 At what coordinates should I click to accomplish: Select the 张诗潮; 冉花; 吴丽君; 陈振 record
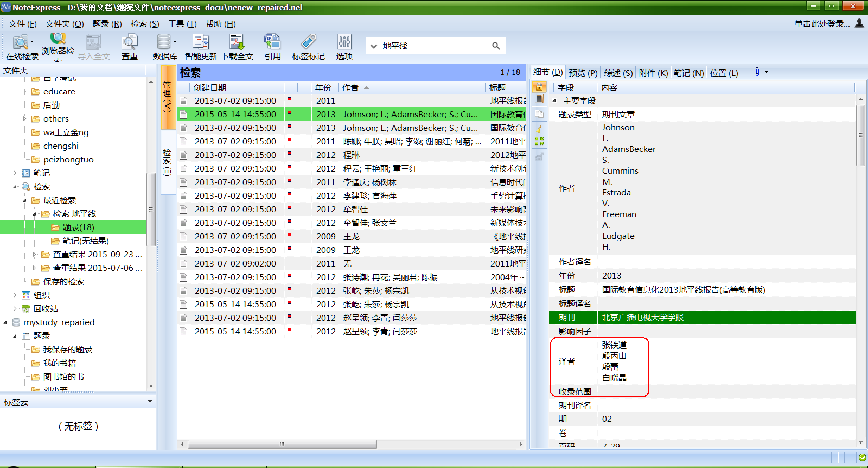pos(352,277)
